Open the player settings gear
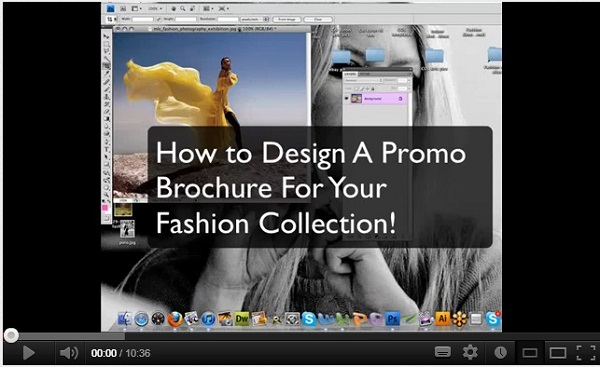The height and width of the screenshot is (367, 600). pos(470,352)
